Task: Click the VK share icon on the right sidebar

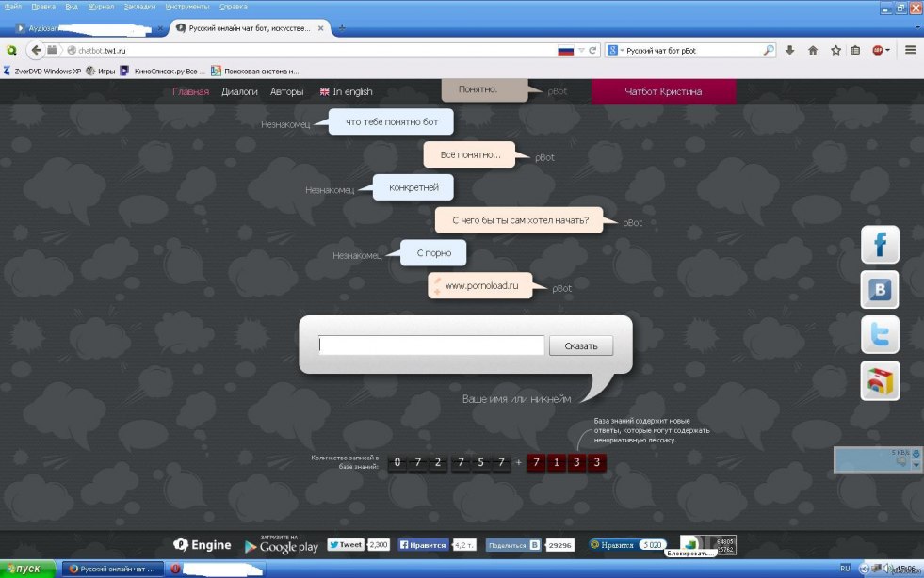Action: point(880,290)
